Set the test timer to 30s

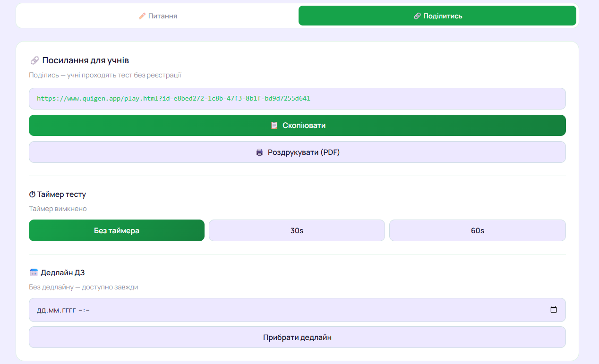click(297, 230)
